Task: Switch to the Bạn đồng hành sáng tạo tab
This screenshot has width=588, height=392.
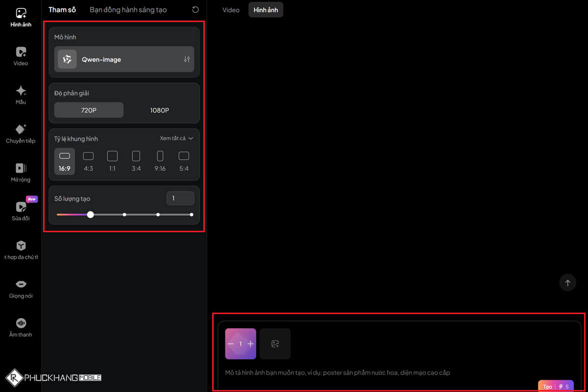Action: click(128, 9)
